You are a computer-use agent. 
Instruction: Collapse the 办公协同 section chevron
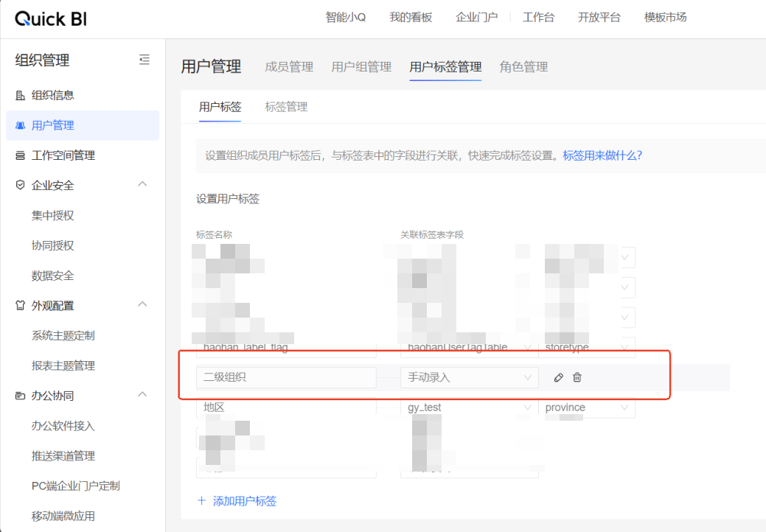click(142, 394)
